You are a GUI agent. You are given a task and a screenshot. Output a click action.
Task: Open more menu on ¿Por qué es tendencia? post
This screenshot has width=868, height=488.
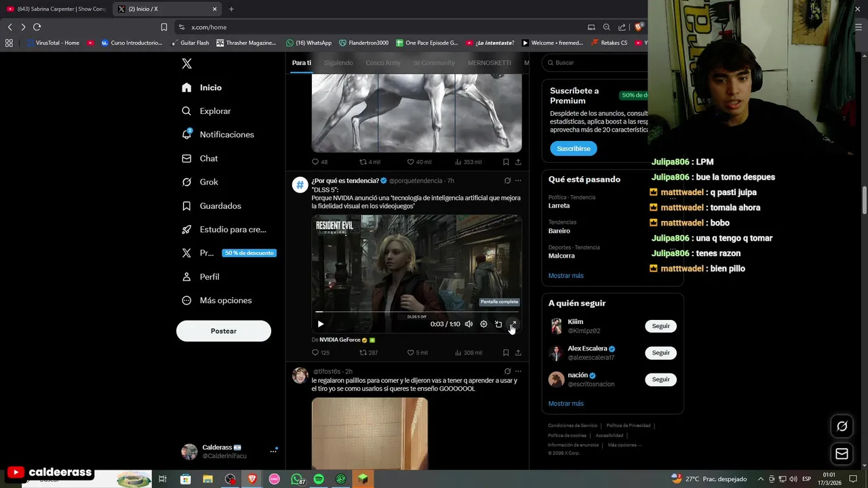pos(518,181)
